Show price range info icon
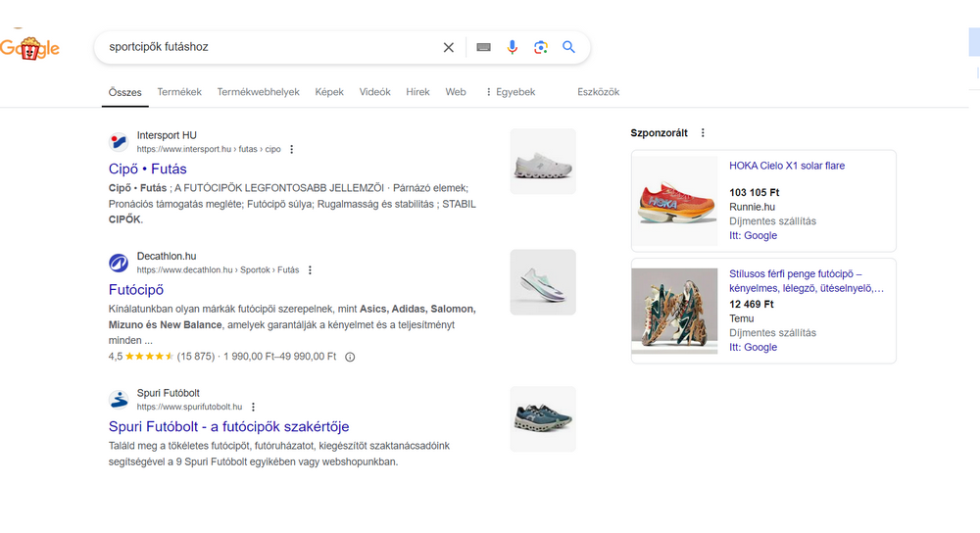 [350, 357]
